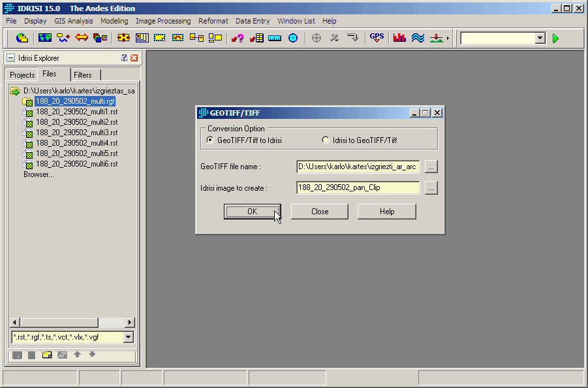Click the orange double-headed arrow toolbar icon
Screen dimensions: 588x388
click(82, 38)
